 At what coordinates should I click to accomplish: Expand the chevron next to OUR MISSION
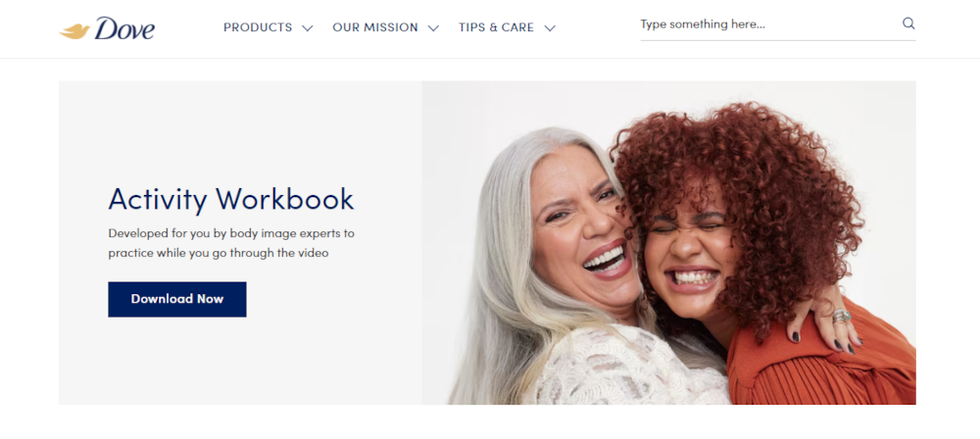click(x=433, y=28)
